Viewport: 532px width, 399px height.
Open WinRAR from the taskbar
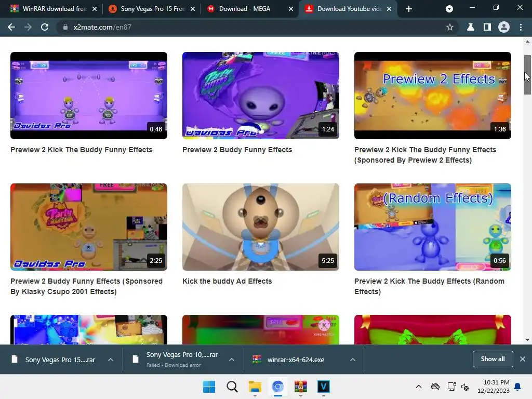point(301,387)
